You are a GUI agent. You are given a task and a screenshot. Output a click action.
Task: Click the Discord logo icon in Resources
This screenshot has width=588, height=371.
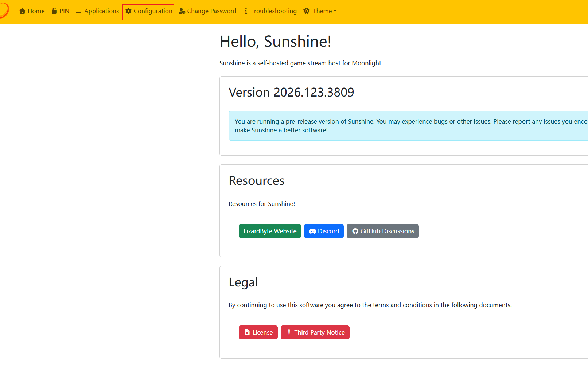tap(312, 231)
